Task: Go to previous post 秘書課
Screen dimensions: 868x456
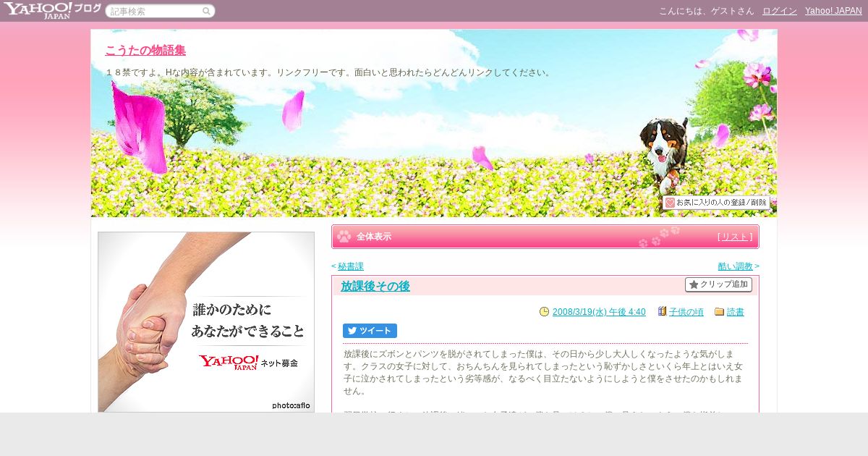Action: coord(351,266)
